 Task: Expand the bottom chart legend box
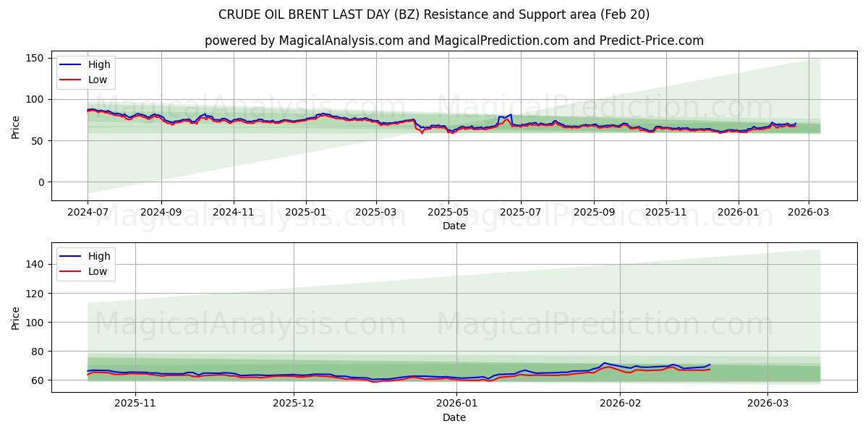(87, 263)
